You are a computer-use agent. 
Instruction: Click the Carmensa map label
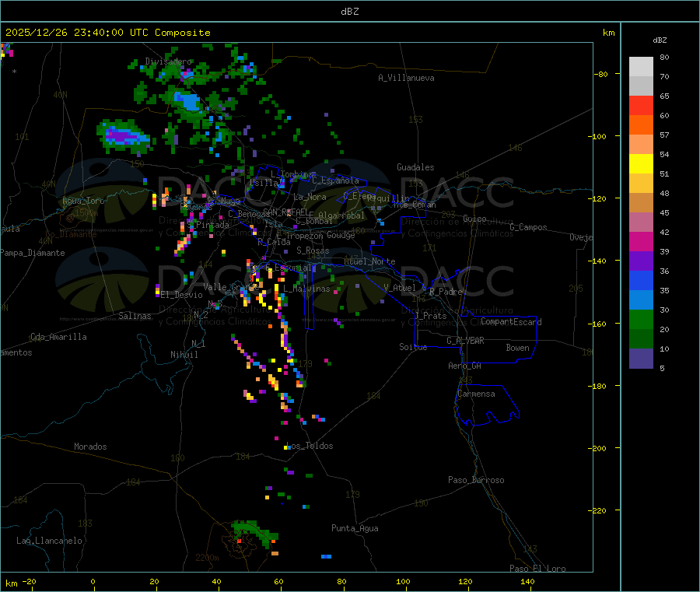[476, 394]
